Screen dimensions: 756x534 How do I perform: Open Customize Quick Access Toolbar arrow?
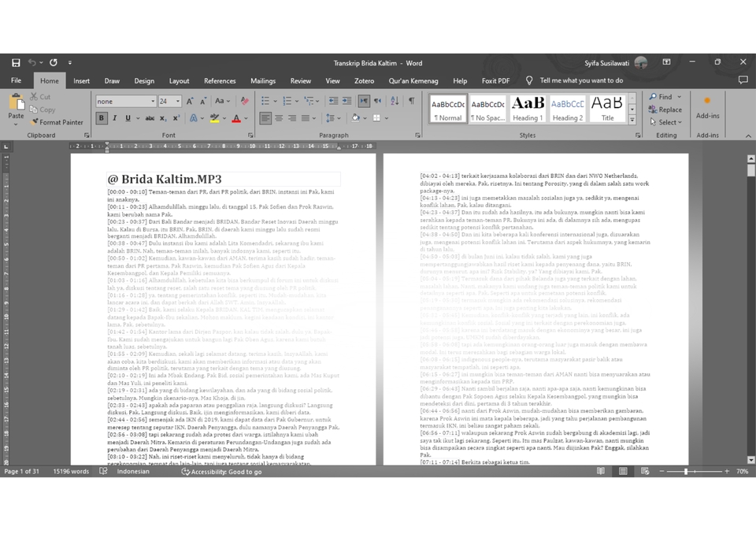[70, 63]
